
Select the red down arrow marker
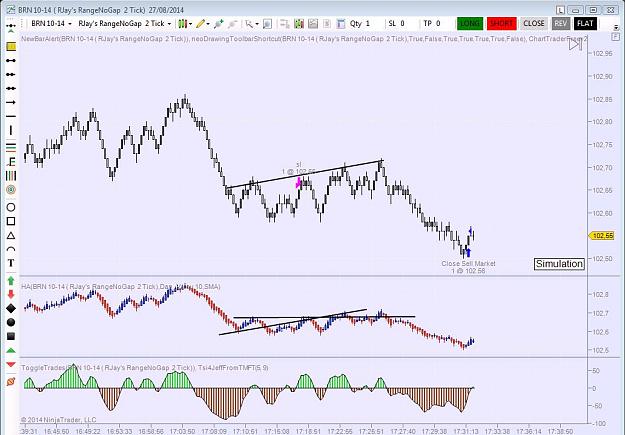coord(11,294)
